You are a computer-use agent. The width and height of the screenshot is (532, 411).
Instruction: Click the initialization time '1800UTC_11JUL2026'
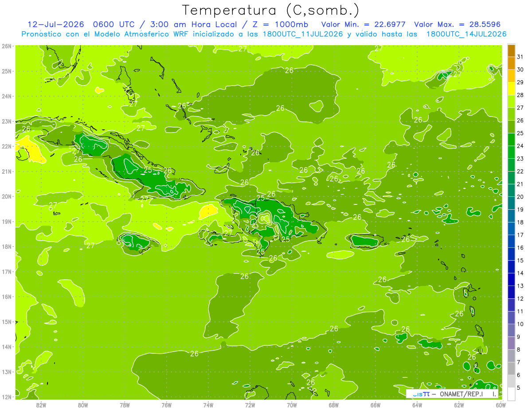pos(303,34)
